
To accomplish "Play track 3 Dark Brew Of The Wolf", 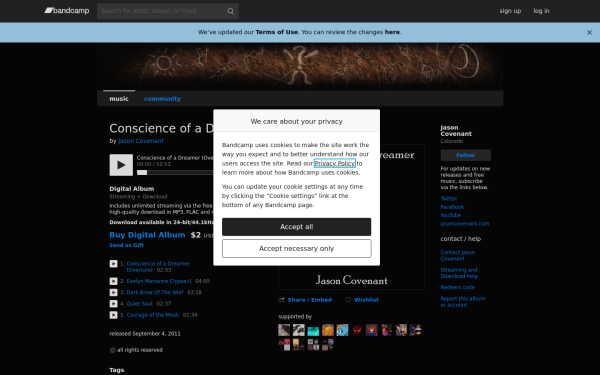I will pos(113,292).
